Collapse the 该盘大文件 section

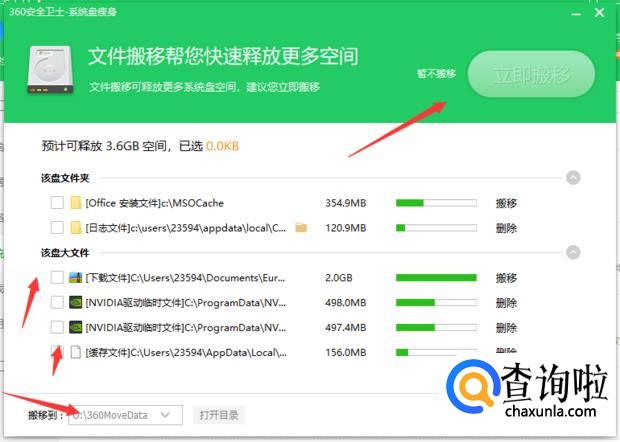pos(573,252)
